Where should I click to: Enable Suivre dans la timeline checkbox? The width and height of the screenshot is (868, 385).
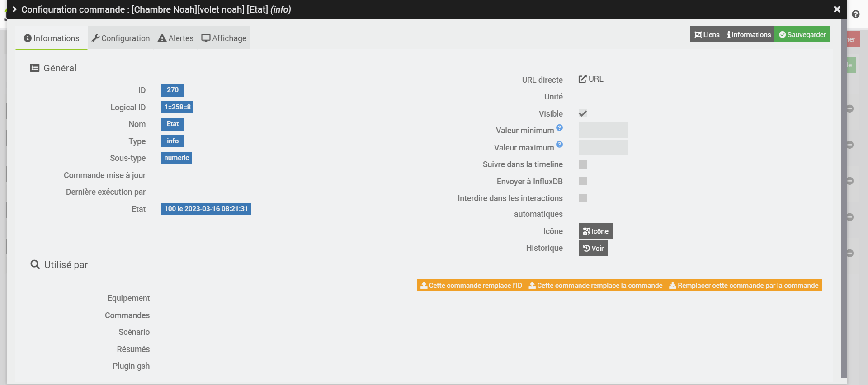coord(583,164)
